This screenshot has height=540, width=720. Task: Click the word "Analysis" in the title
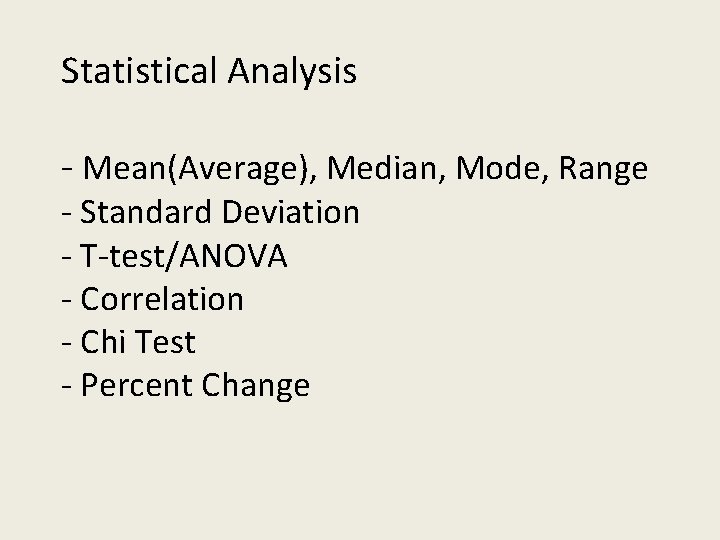(x=291, y=72)
